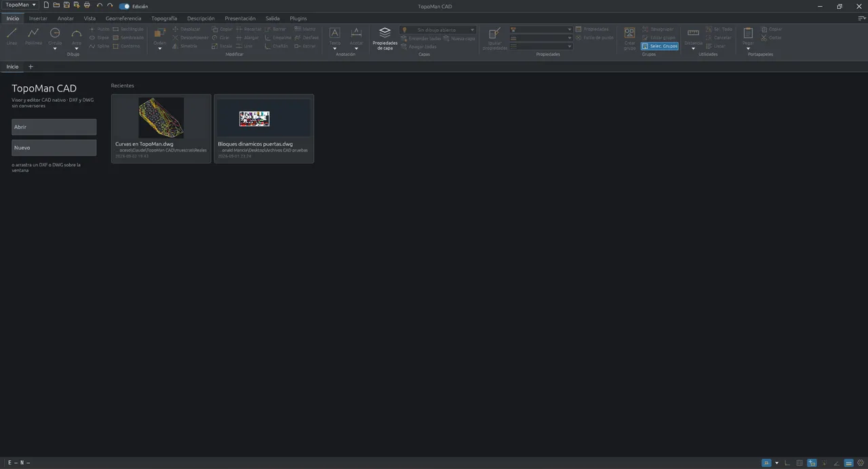
Task: Select the Línea drawing tool
Action: pyautogui.click(x=12, y=36)
